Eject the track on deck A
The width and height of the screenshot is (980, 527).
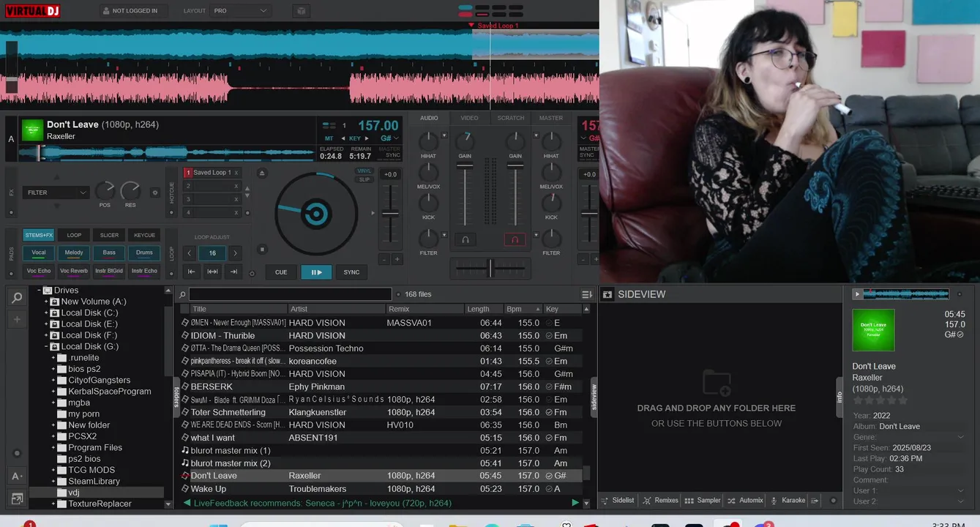[262, 173]
